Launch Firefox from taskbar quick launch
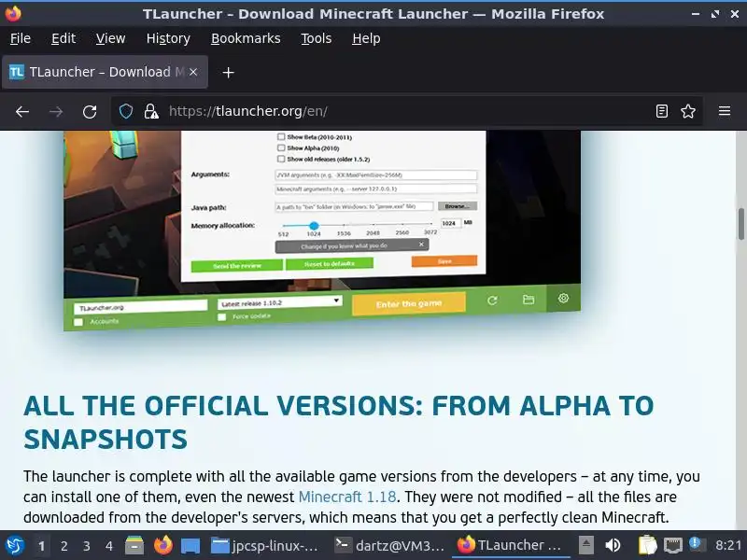The height and width of the screenshot is (560, 747). [x=162, y=545]
